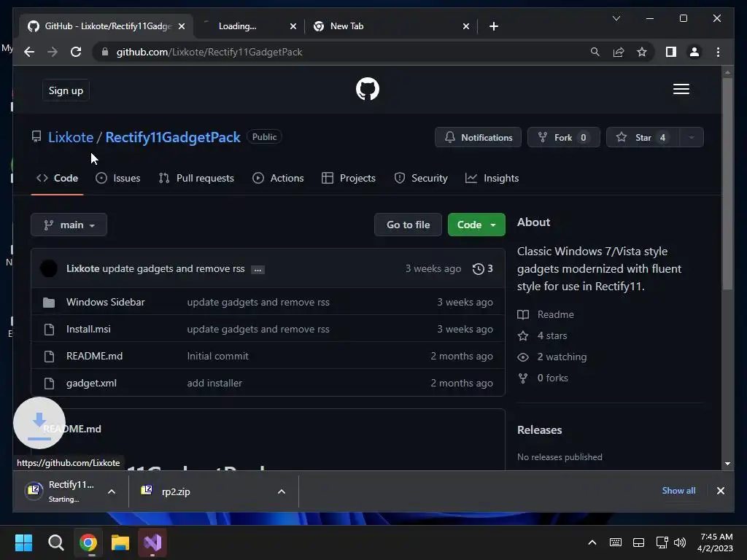
Task: Click the Sign up button
Action: pos(66,90)
